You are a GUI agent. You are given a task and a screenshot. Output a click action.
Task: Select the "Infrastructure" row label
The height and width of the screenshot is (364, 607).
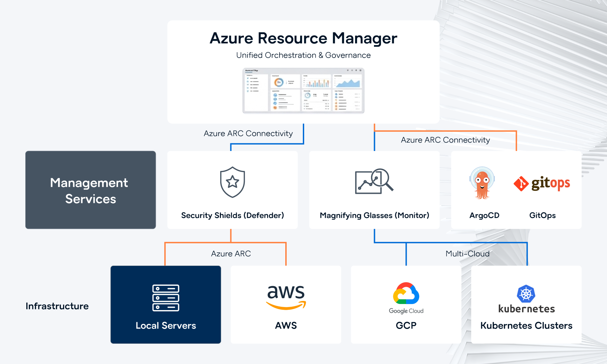pos(57,306)
